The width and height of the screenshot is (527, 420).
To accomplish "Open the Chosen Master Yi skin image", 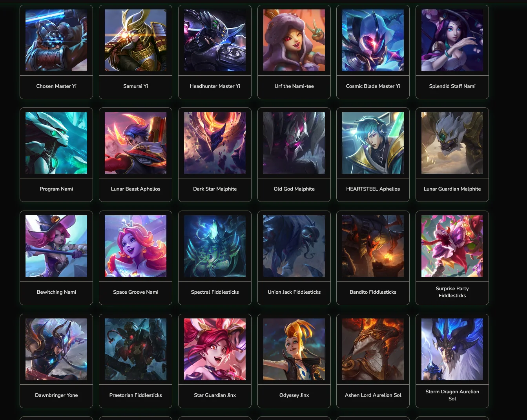I will (x=56, y=40).
